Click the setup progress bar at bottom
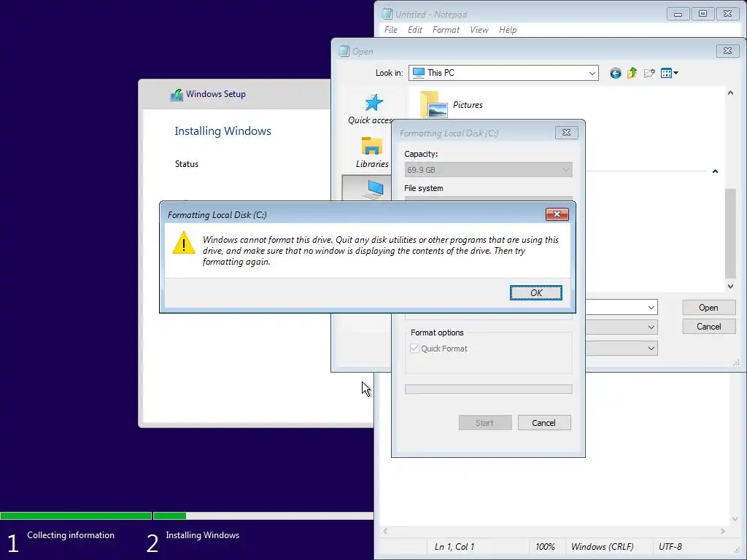This screenshot has width=747, height=560. 187,516
